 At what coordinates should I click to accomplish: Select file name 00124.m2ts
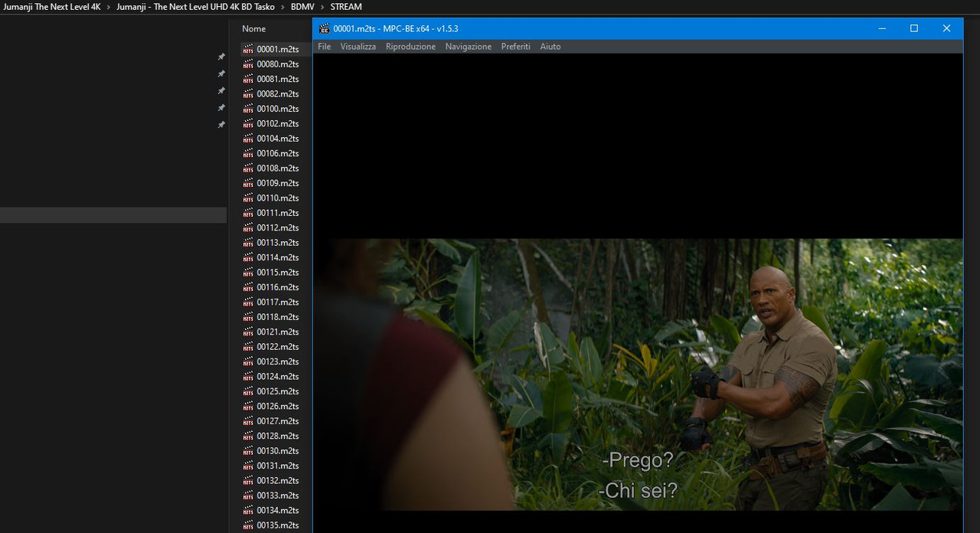coord(278,377)
